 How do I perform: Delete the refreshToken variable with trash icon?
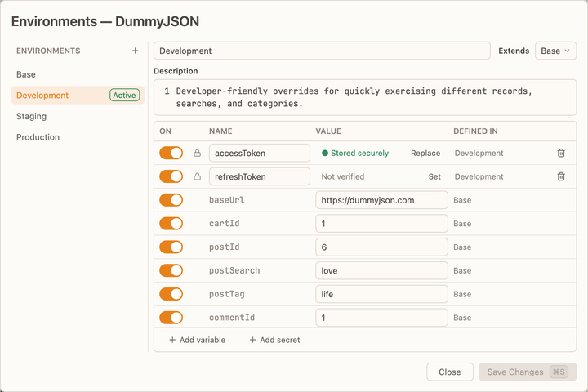tap(561, 176)
